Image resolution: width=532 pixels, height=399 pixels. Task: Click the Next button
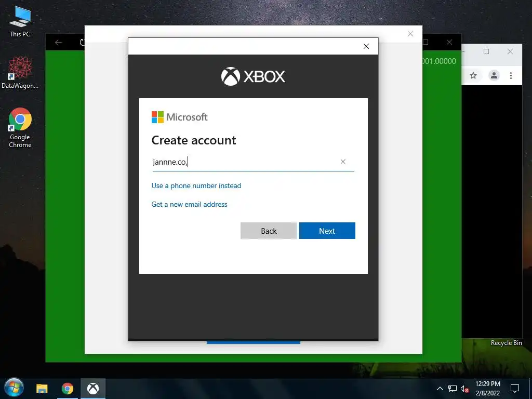327,231
